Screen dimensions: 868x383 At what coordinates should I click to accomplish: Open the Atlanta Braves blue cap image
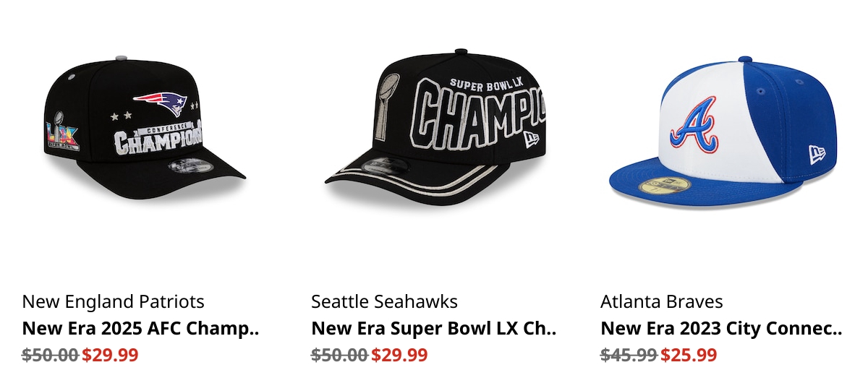pos(725,130)
